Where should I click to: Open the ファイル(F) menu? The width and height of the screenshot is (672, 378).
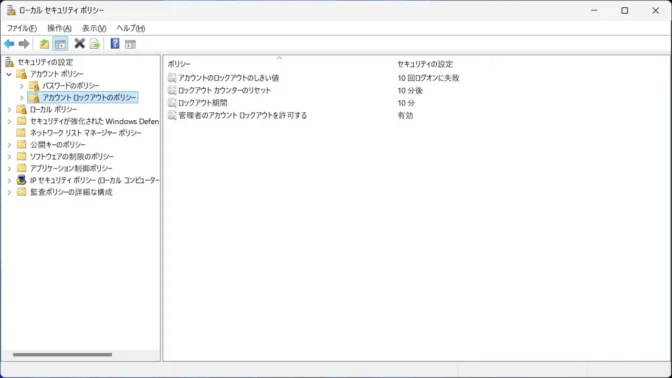pos(22,28)
